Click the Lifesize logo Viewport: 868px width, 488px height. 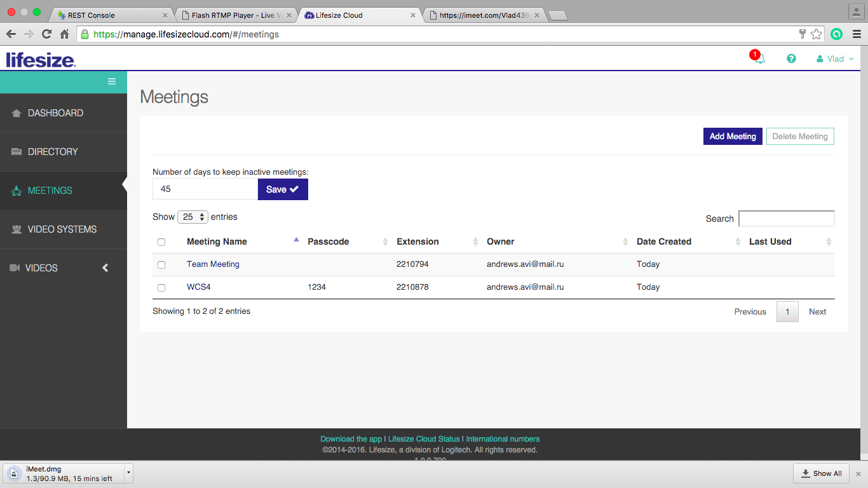click(x=41, y=60)
